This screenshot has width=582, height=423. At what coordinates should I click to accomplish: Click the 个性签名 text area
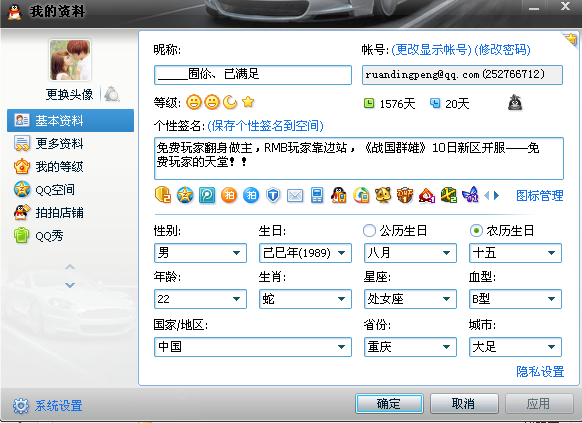(x=359, y=158)
